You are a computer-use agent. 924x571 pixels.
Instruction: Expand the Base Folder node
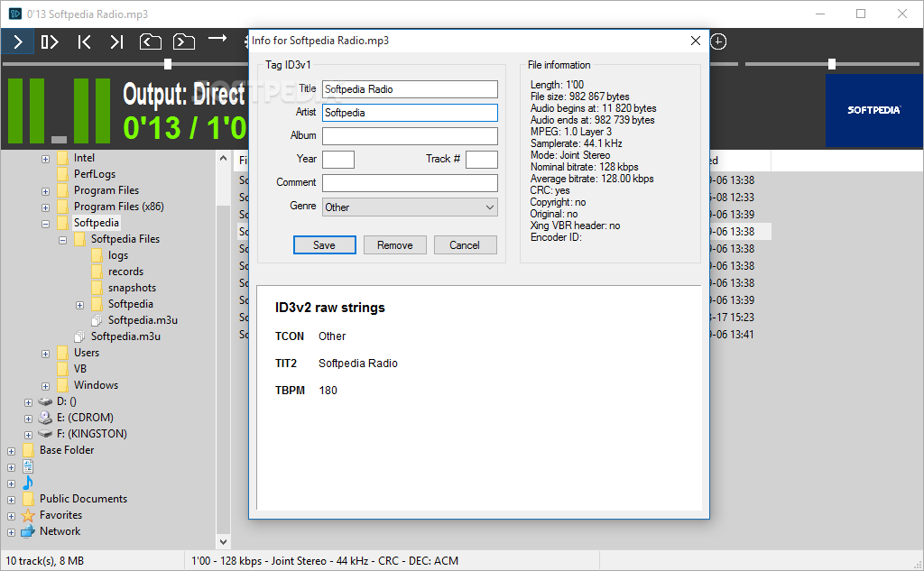(11, 451)
